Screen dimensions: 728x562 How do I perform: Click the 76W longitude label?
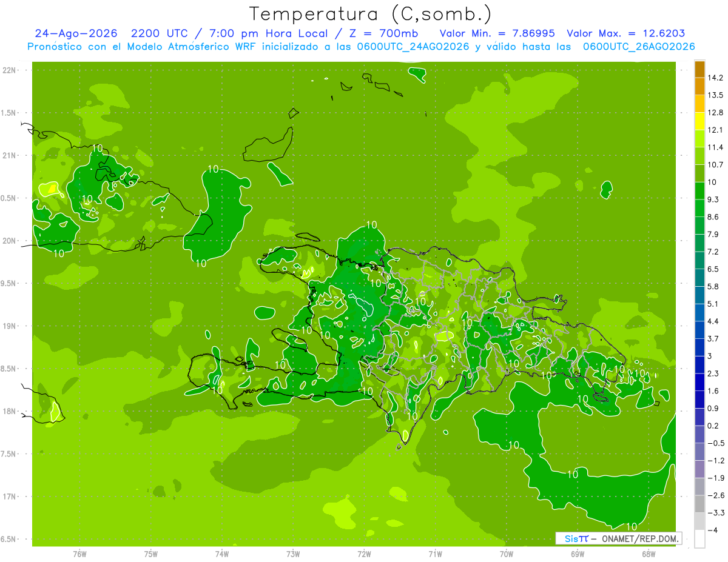(79, 554)
